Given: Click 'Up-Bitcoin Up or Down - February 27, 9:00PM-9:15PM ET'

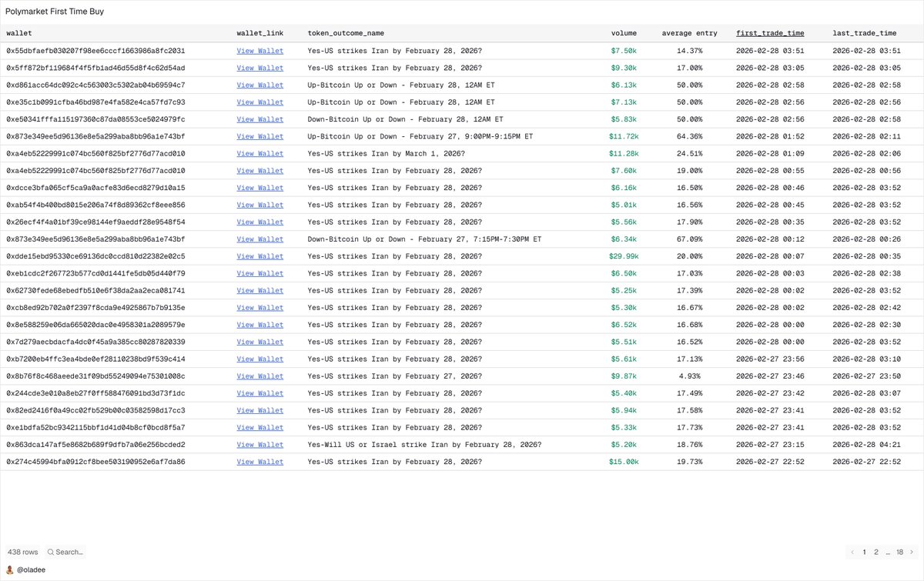Looking at the screenshot, I should pos(422,136).
